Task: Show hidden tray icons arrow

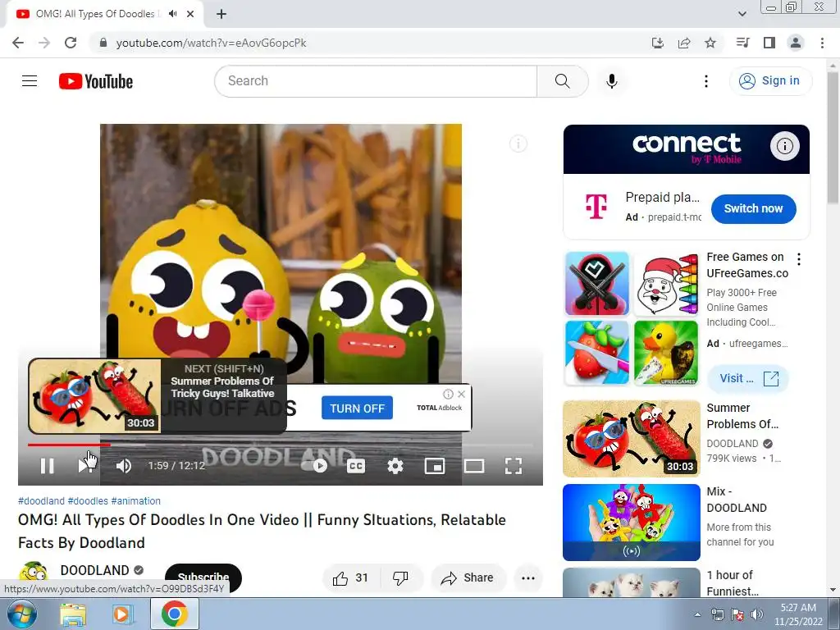Action: coord(697,614)
